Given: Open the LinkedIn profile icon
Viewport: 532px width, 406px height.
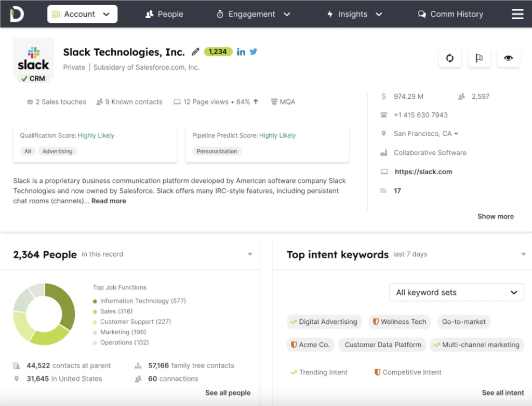Looking at the screenshot, I should coord(241,52).
